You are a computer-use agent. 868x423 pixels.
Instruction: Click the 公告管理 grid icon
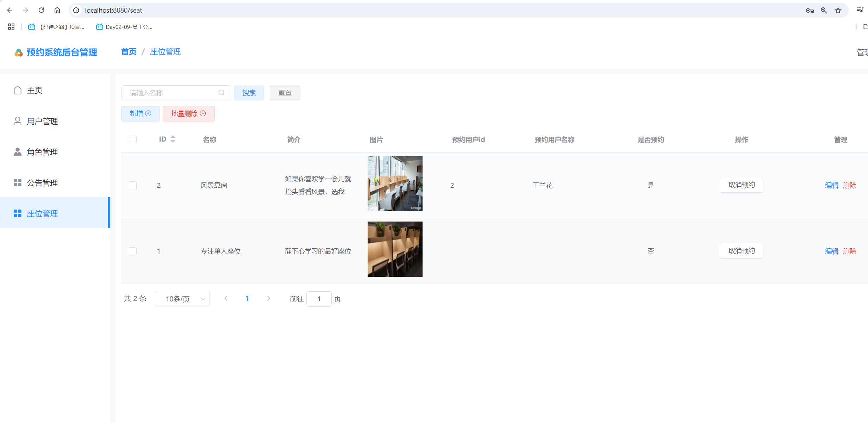tap(17, 182)
